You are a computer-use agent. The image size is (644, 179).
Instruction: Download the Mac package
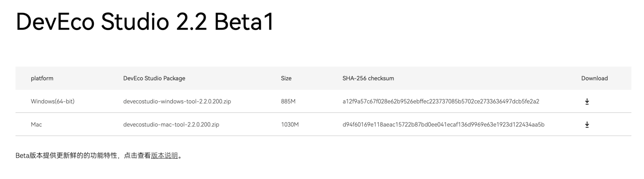[x=587, y=124]
